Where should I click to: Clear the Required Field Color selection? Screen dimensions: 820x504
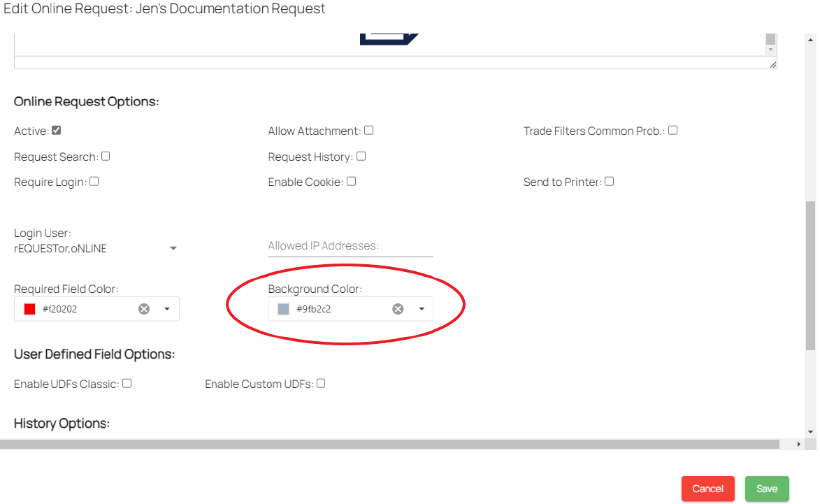[144, 308]
